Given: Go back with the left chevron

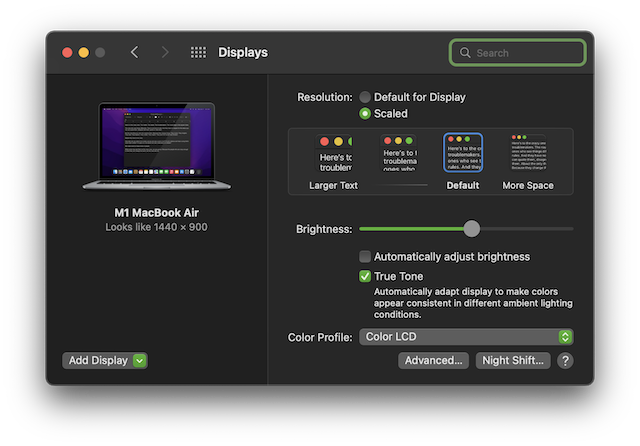Looking at the screenshot, I should click(134, 52).
